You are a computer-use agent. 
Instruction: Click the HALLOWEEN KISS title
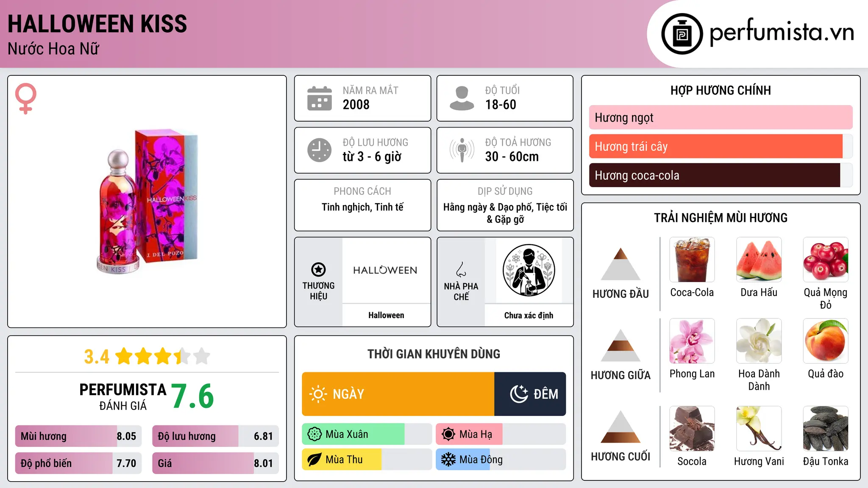[x=97, y=24]
